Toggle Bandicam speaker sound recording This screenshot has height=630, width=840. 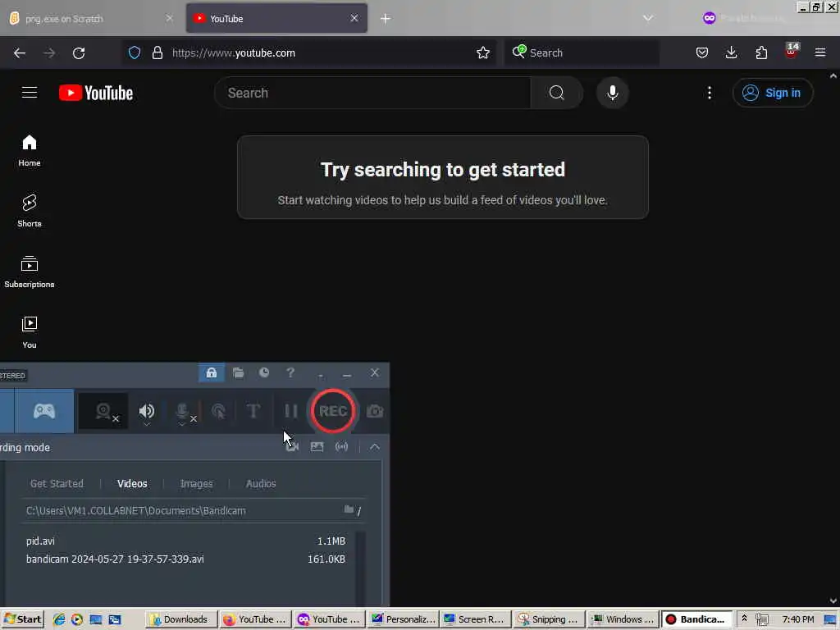click(x=146, y=411)
